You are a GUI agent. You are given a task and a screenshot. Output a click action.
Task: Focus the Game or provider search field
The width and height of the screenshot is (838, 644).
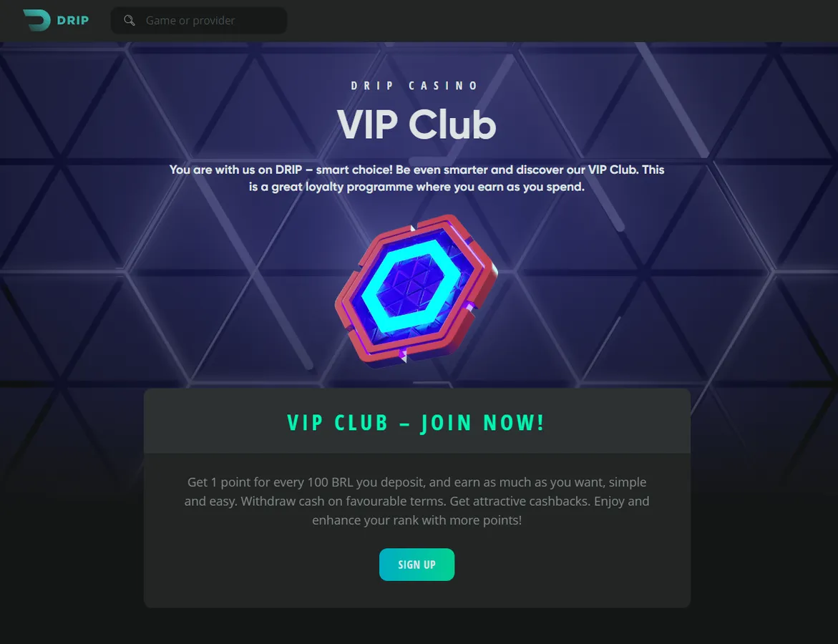point(199,20)
